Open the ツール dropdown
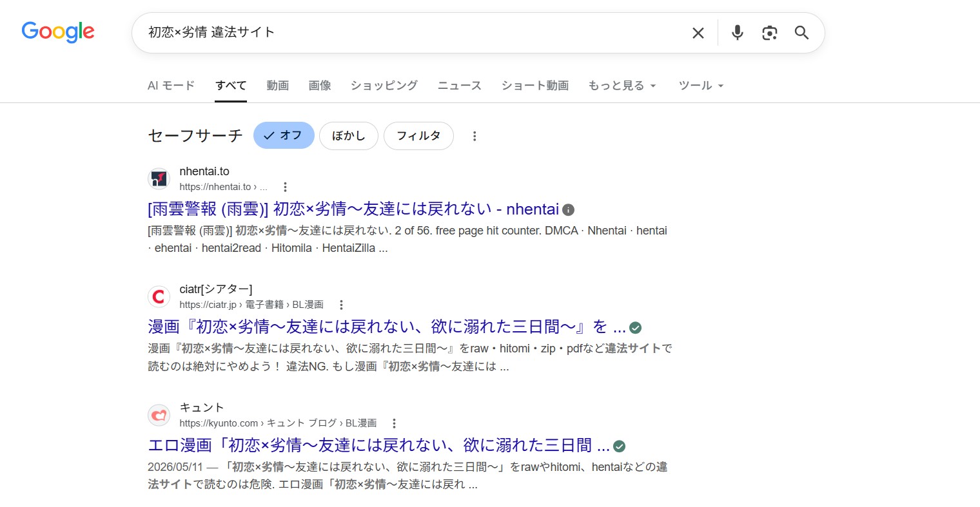The height and width of the screenshot is (507, 980). coord(701,86)
